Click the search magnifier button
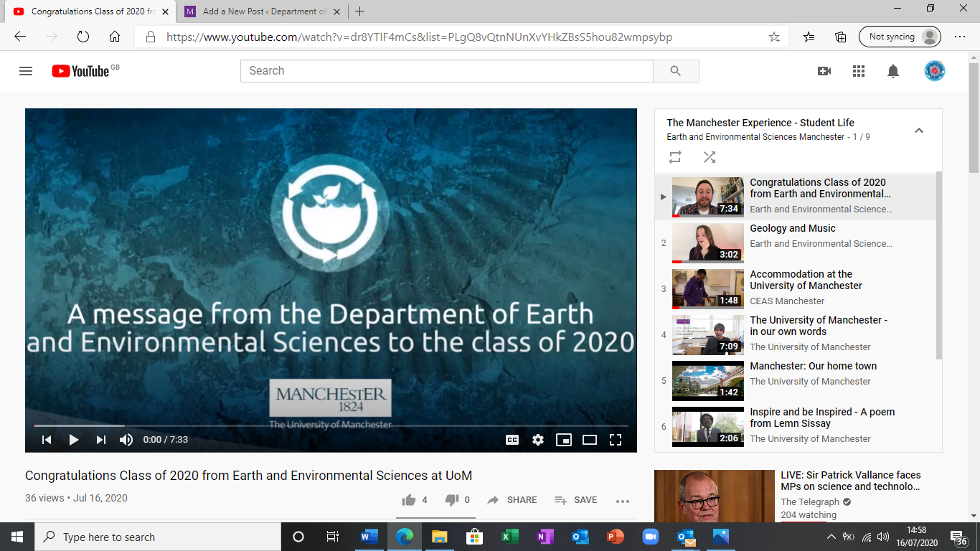 676,71
